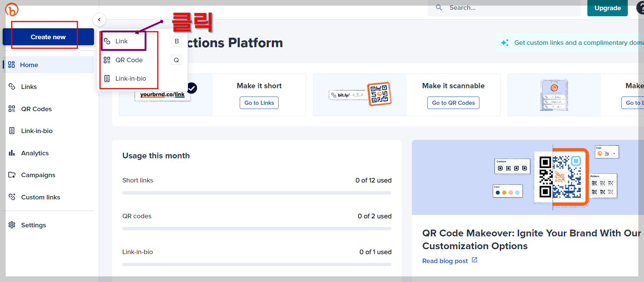Screen dimensions: 644x282
Task: Click the Short links usage progress bar
Action: [x=257, y=193]
